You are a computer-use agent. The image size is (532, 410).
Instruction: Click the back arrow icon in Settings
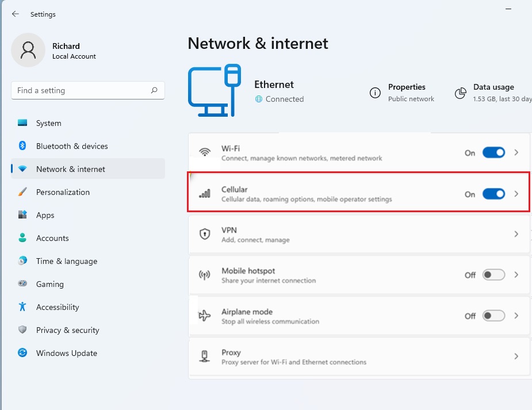click(x=16, y=14)
